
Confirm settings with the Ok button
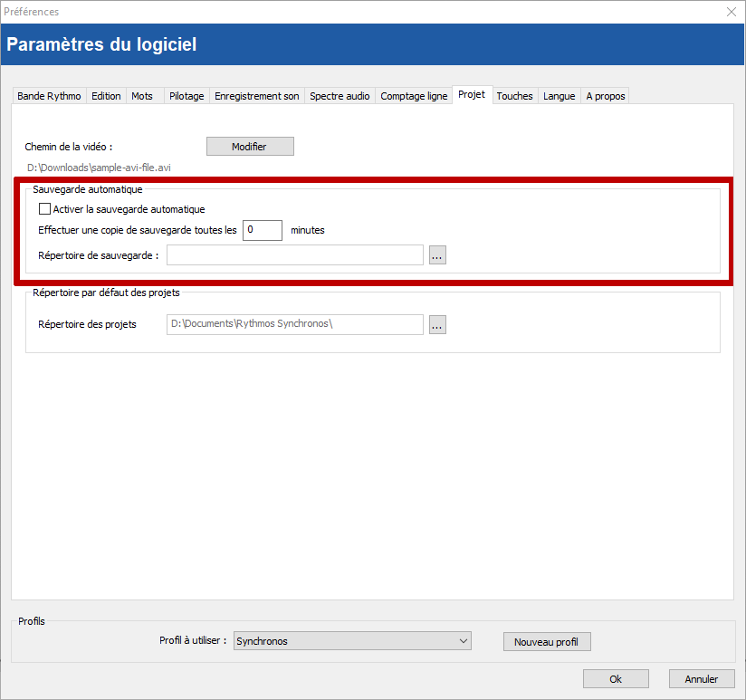616,679
